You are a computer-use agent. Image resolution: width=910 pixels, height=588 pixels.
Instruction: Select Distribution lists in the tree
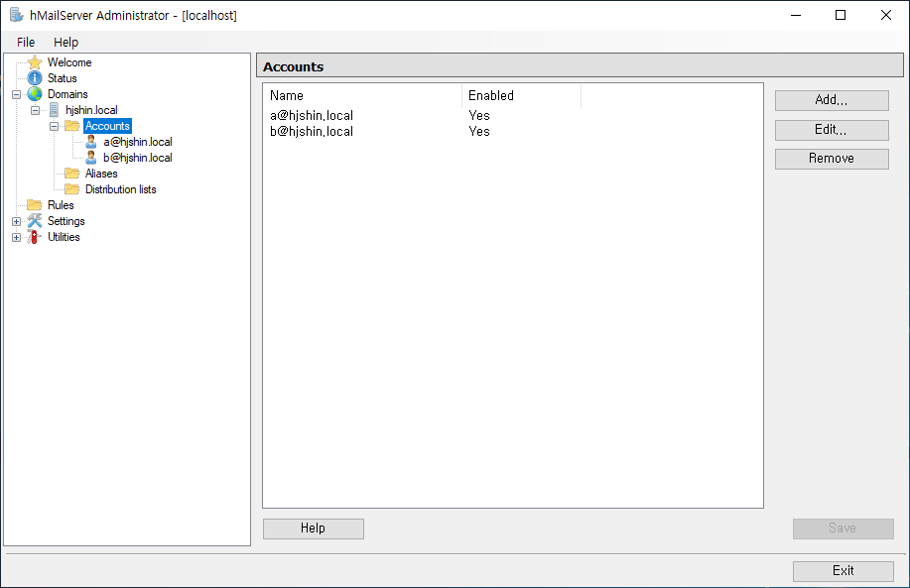click(121, 189)
